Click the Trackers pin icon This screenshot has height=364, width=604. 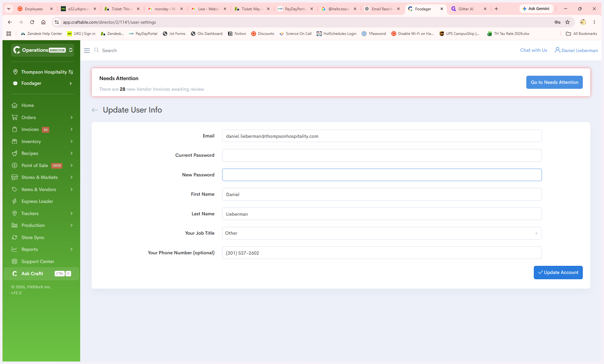14,213
